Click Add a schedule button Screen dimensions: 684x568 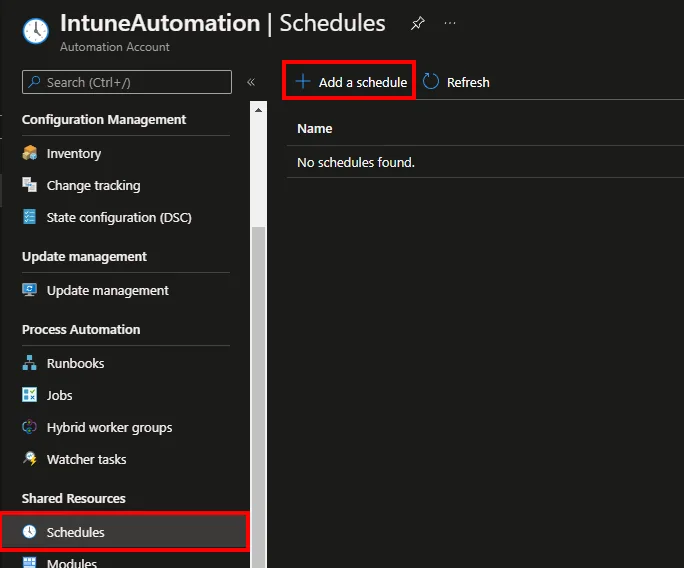pos(351,82)
